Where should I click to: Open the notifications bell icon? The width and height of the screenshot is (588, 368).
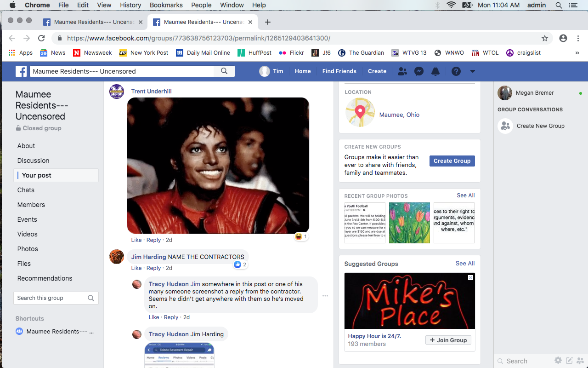tap(435, 71)
